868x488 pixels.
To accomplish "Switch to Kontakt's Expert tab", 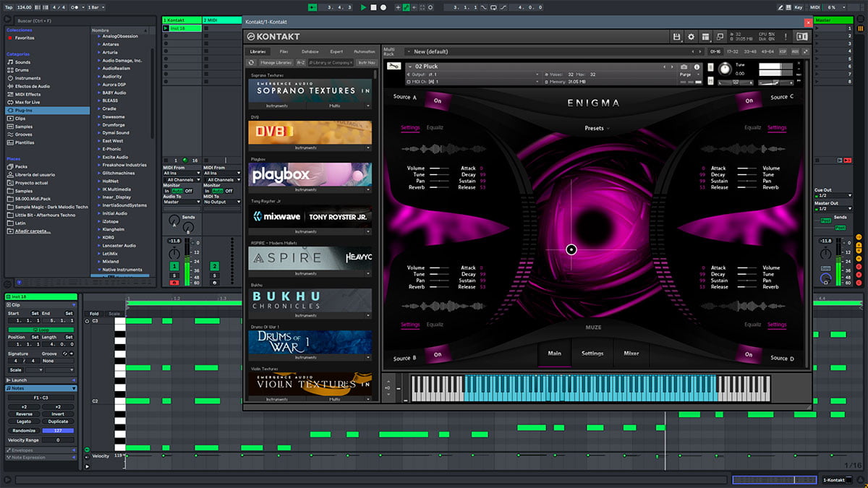I will coord(336,52).
